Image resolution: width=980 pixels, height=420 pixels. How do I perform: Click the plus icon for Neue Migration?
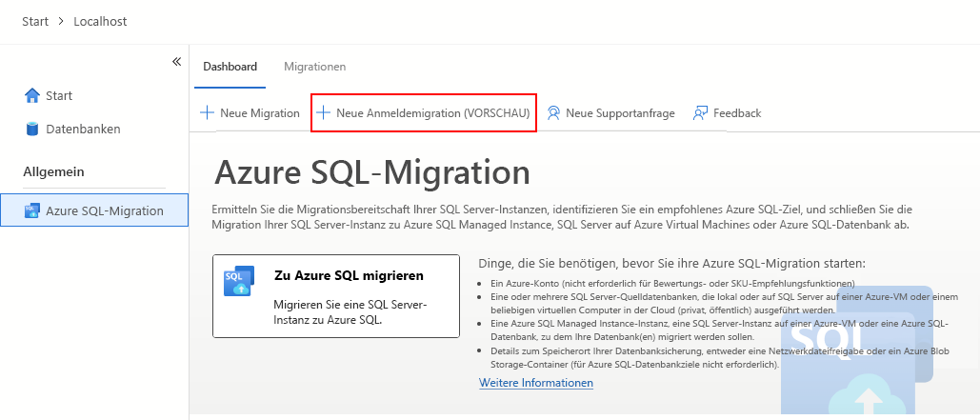pos(207,113)
